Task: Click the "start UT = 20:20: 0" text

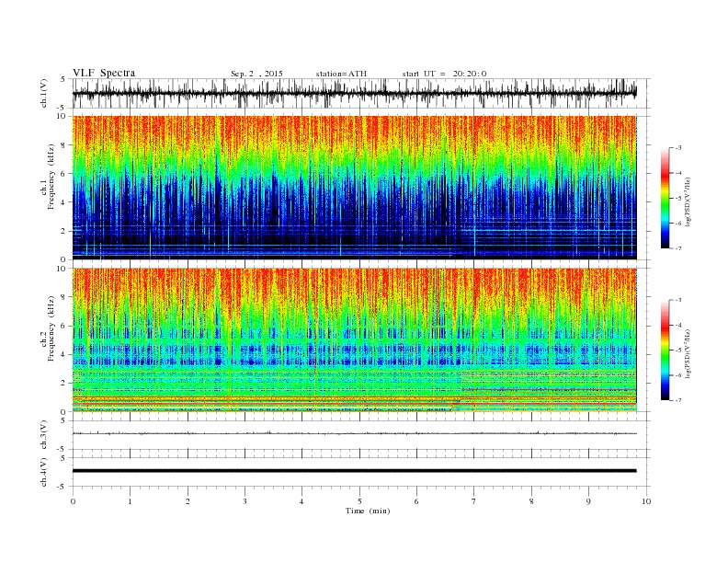Action: (444, 74)
